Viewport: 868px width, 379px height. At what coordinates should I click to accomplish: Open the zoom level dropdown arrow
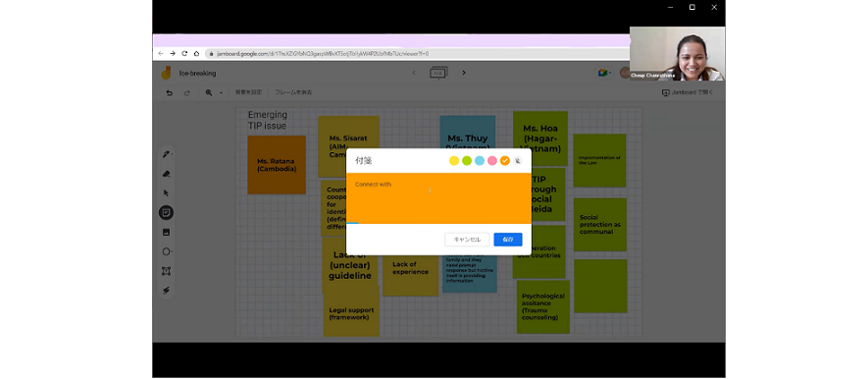[x=221, y=92]
